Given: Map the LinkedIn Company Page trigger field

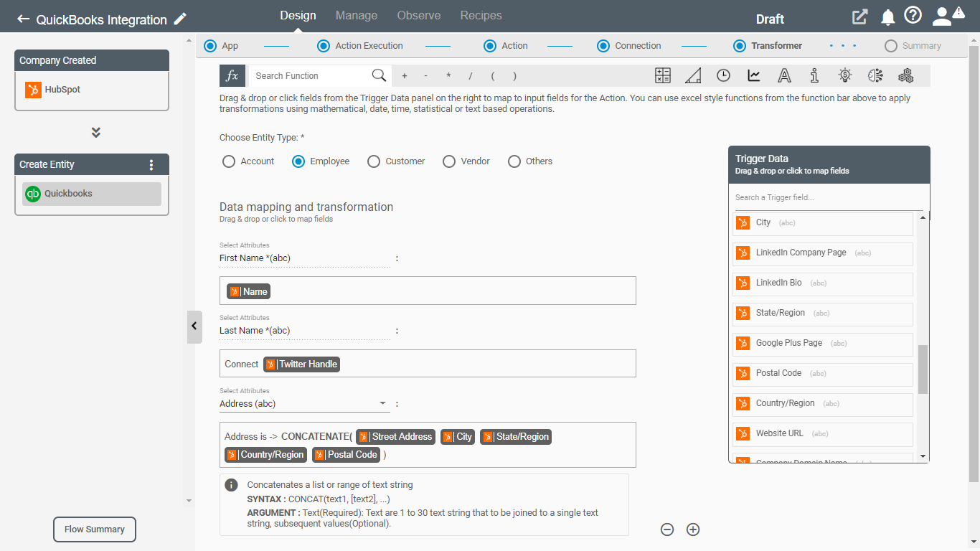Looking at the screenshot, I should (823, 253).
